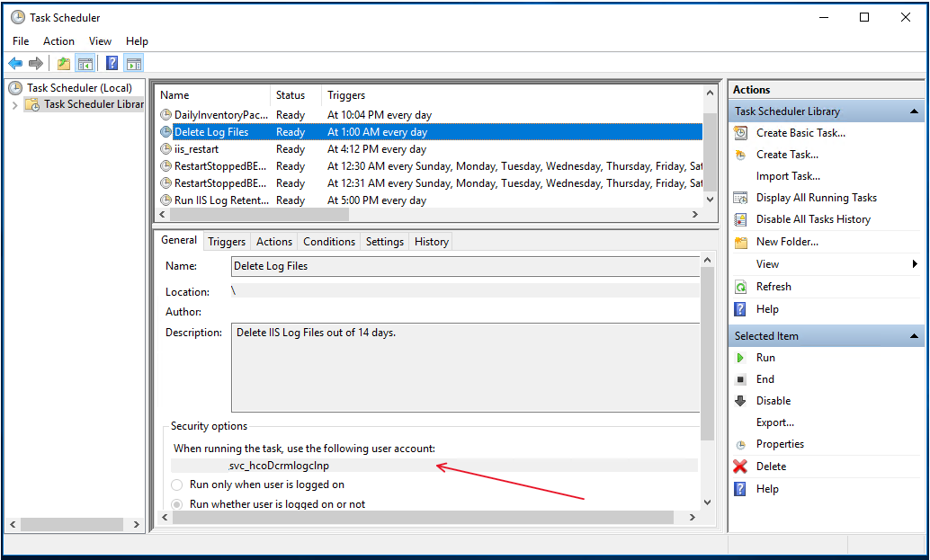The width and height of the screenshot is (930, 560).
Task: Click the Create Task action icon
Action: [x=740, y=154]
